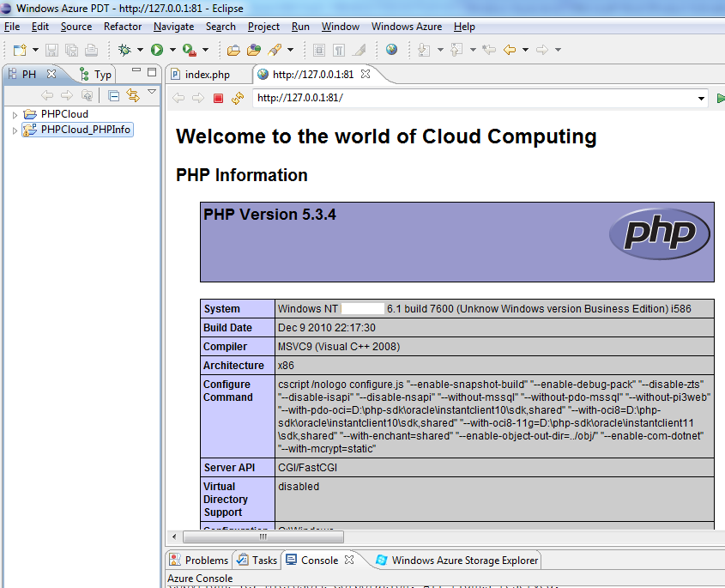Open the File menu
The image size is (725, 588).
12,27
